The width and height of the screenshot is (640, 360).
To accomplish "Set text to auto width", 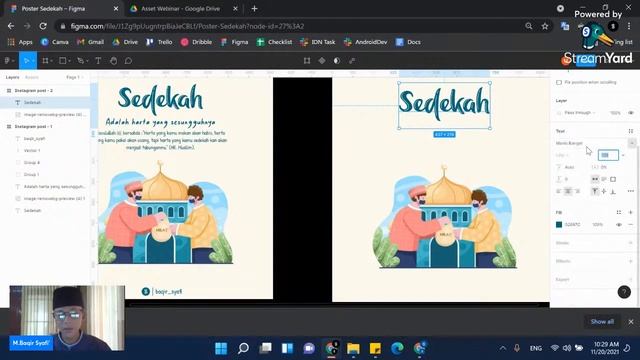I will [595, 179].
